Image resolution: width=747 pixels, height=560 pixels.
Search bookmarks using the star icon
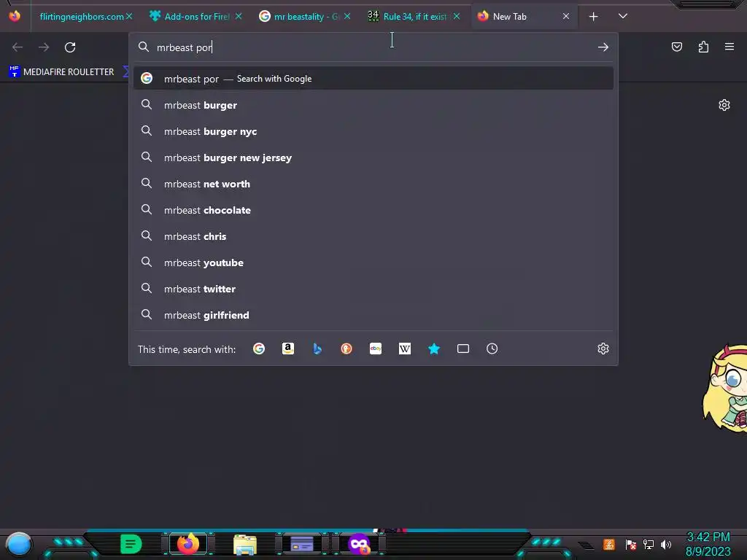(x=433, y=349)
